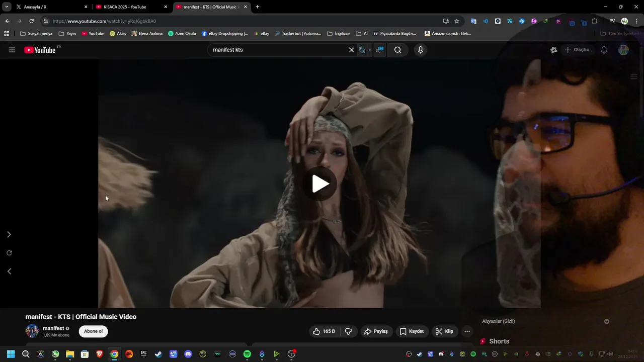Play the video with center play button
Viewport: 644px width, 362px height.
click(320, 184)
